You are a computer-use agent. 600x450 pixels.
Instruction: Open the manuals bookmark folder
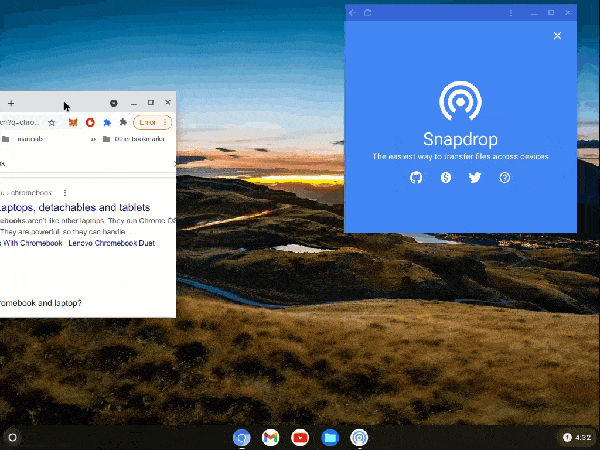pyautogui.click(x=22, y=139)
